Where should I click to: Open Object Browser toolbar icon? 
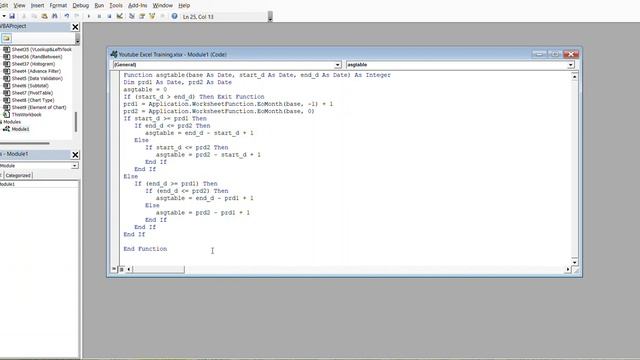pyautogui.click(x=152, y=16)
